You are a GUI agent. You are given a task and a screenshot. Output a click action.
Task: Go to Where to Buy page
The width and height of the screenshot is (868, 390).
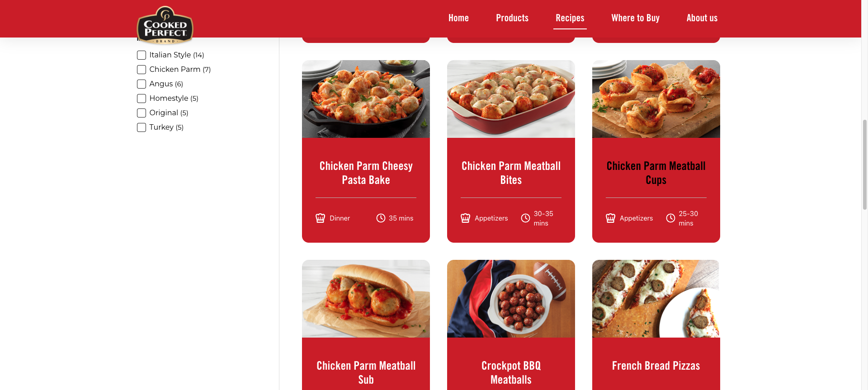pos(635,18)
